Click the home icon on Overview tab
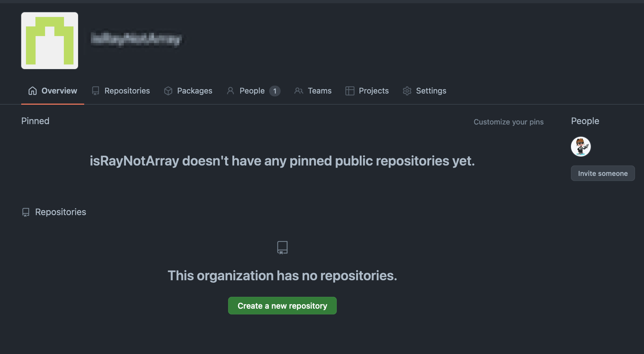644x354 pixels. (32, 91)
